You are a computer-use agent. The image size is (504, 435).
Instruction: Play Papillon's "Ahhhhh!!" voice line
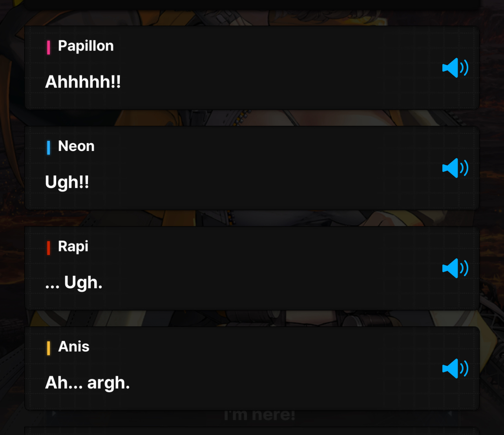pos(455,68)
